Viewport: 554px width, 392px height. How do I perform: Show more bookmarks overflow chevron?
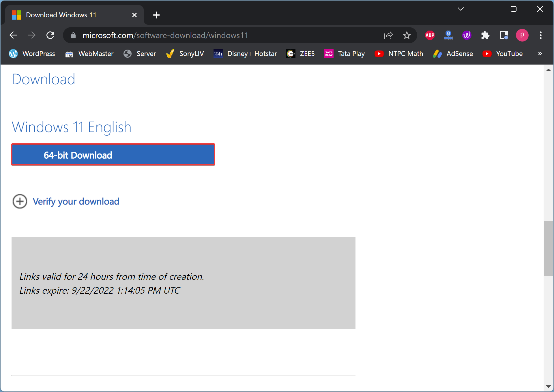[x=540, y=54]
